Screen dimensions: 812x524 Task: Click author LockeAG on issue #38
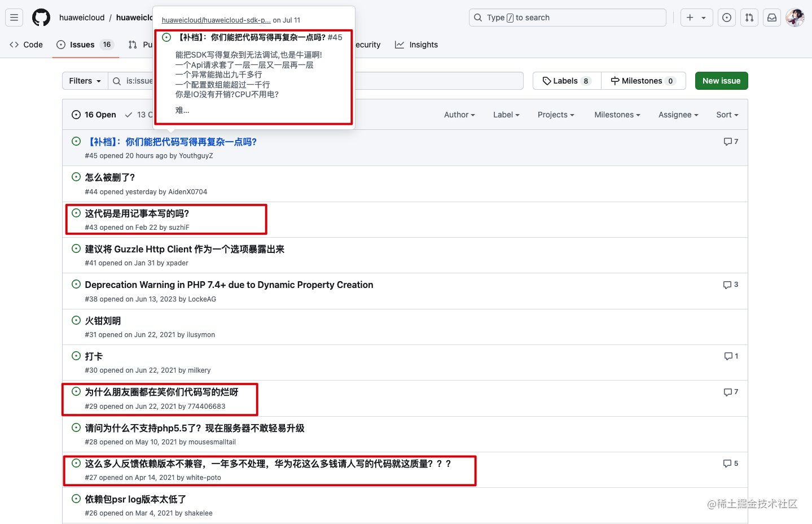point(202,299)
